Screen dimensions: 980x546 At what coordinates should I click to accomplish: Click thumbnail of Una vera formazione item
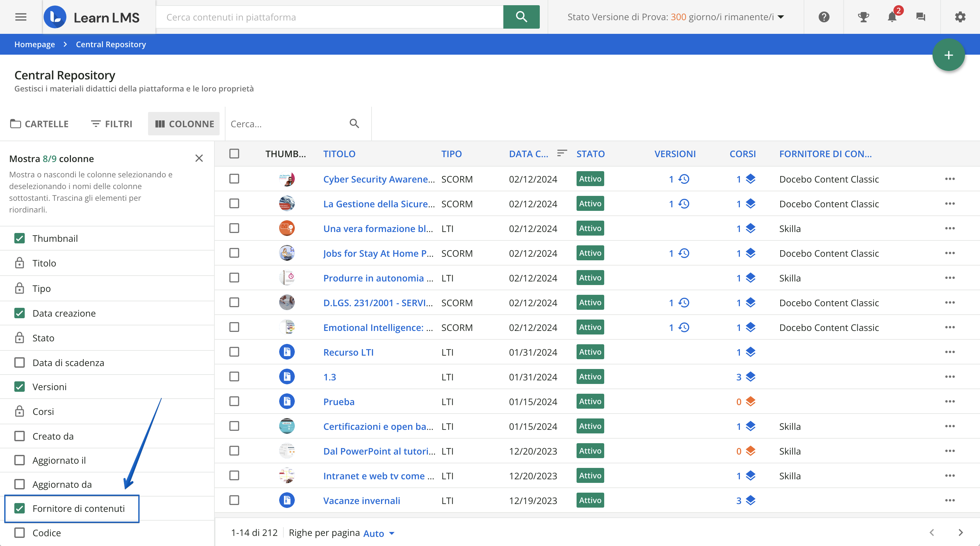[287, 228]
